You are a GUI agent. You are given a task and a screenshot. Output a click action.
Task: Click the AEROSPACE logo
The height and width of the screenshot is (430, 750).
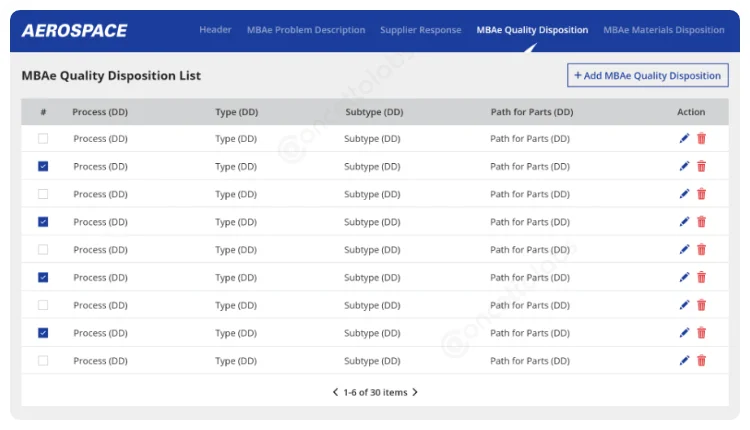(x=74, y=31)
